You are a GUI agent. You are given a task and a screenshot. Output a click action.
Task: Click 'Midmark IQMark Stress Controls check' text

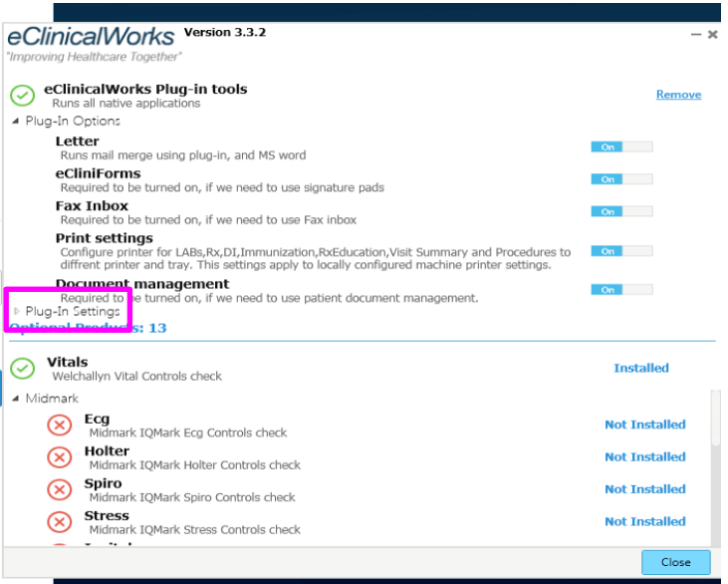click(195, 529)
